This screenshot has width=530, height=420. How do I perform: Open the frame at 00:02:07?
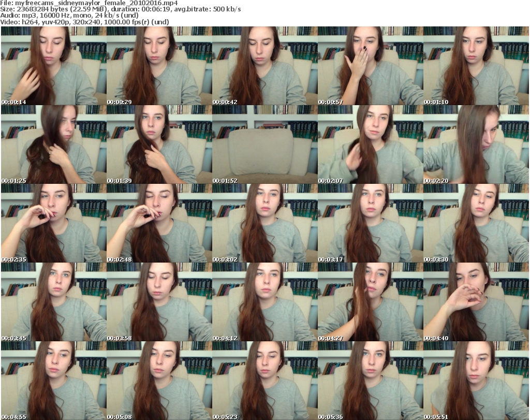[x=371, y=144]
